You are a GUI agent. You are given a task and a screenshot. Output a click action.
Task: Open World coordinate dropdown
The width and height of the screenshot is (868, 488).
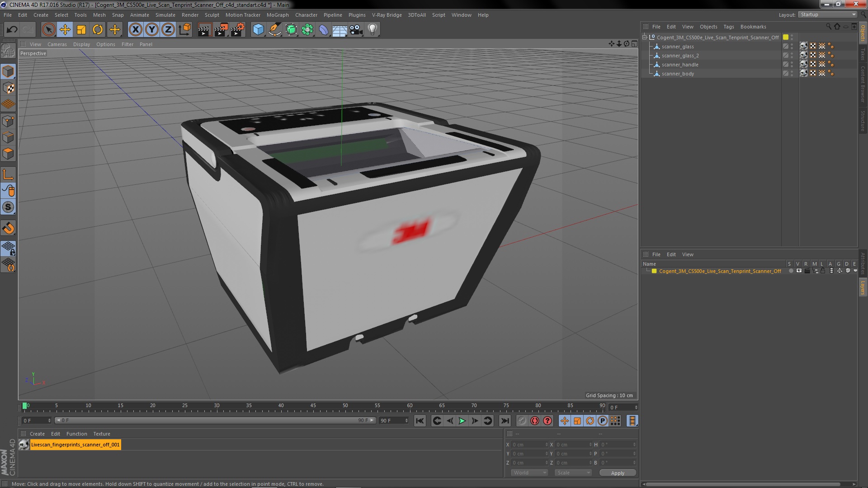click(529, 473)
